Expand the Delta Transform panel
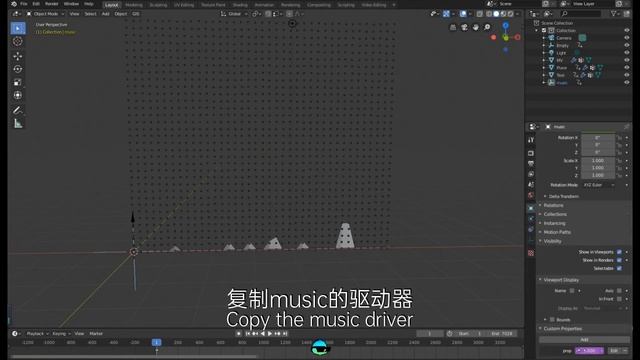 point(564,196)
